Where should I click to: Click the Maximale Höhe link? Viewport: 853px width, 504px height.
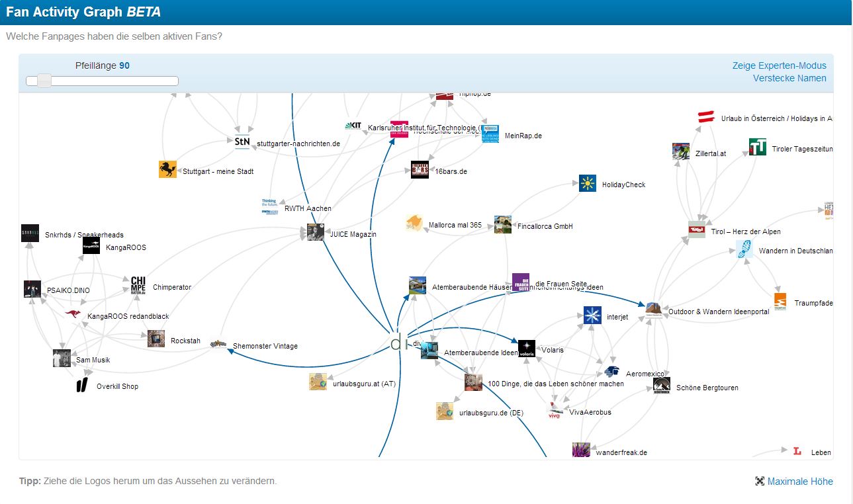pos(800,482)
